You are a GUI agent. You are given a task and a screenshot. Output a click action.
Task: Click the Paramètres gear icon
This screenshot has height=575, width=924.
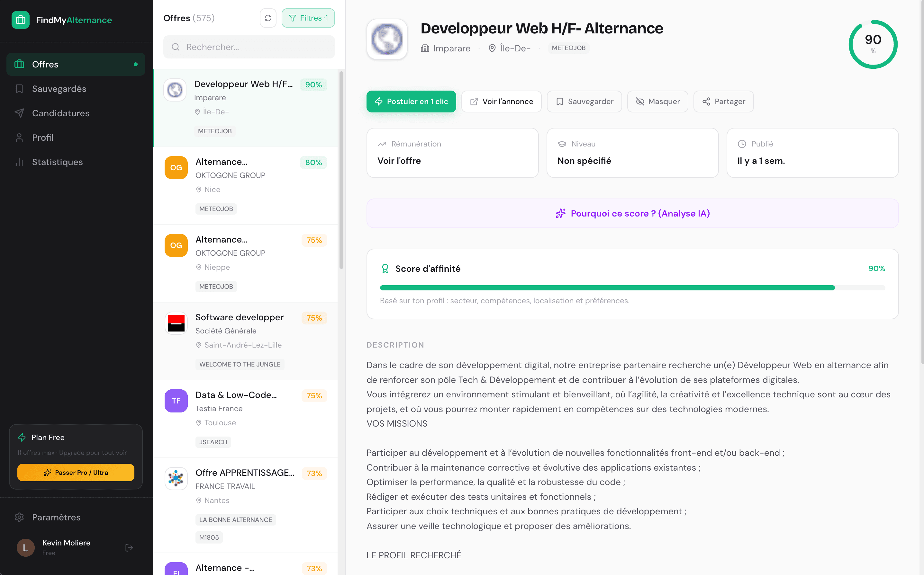[19, 517]
